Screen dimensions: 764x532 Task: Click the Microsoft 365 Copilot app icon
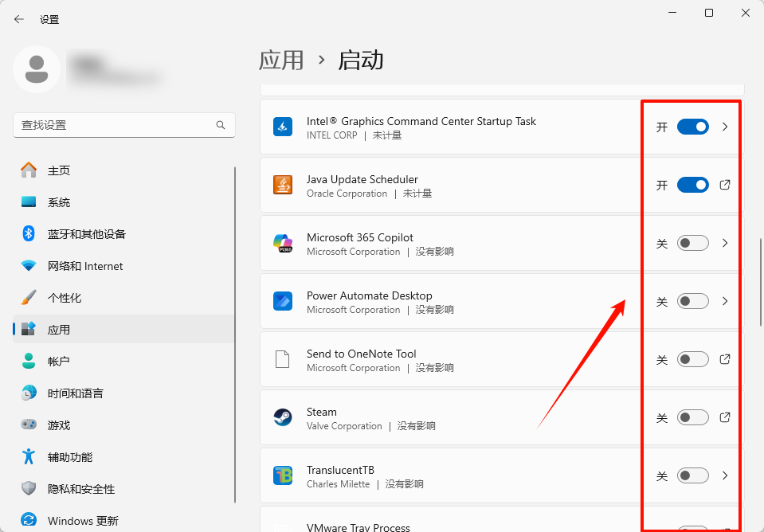pyautogui.click(x=283, y=243)
